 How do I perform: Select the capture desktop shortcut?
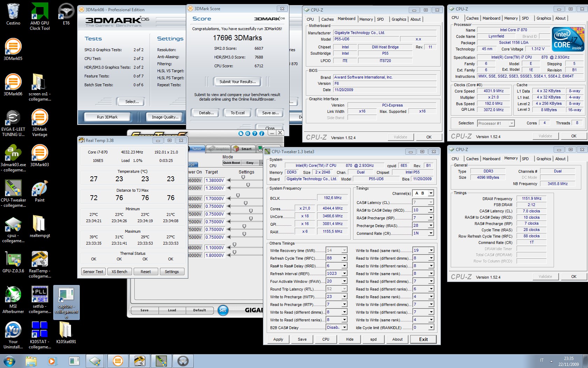[66, 302]
